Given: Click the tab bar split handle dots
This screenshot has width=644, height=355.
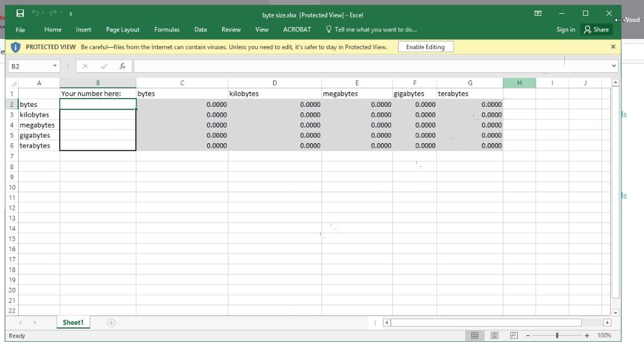Looking at the screenshot, I should [x=375, y=323].
